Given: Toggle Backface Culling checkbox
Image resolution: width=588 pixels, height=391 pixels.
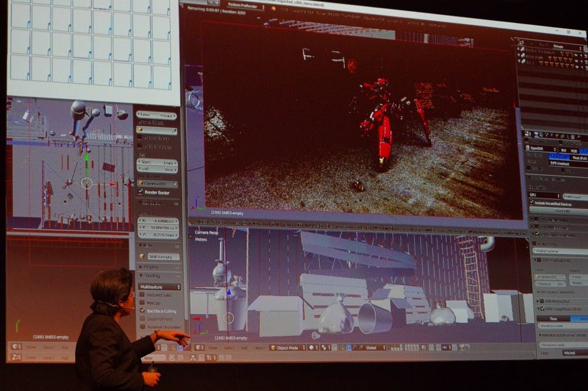Looking at the screenshot, I should pos(142,310).
